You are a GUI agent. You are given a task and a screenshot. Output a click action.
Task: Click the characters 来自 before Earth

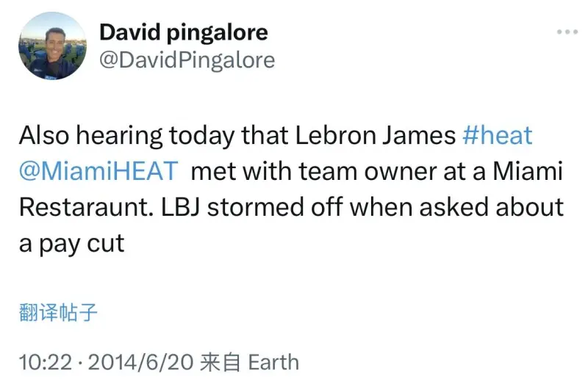point(220,362)
